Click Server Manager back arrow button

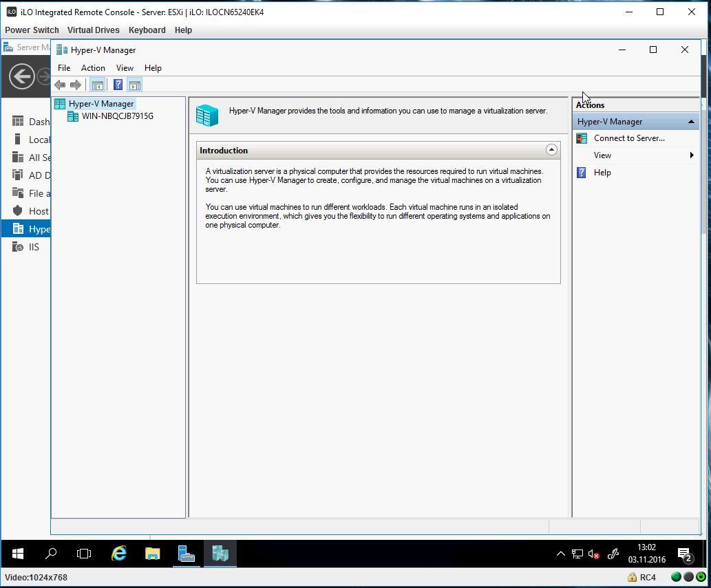click(22, 76)
